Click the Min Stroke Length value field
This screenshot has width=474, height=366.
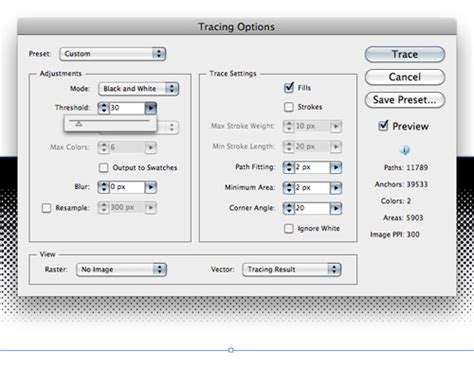click(312, 147)
